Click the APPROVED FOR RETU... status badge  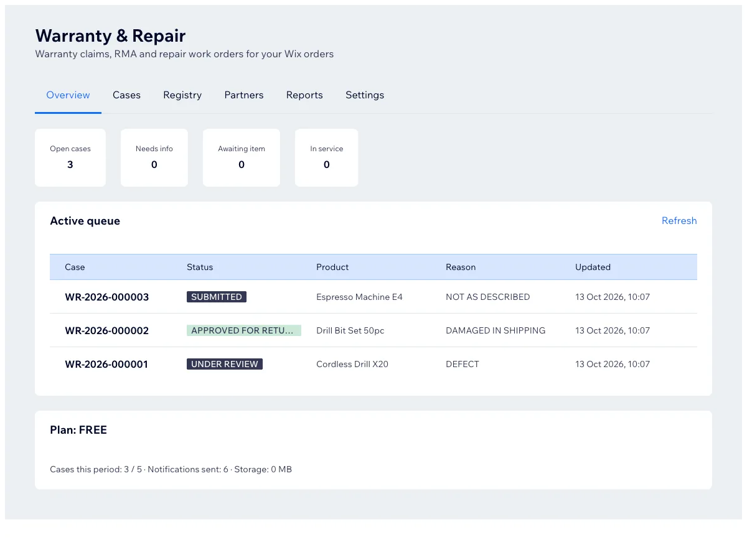[244, 330]
